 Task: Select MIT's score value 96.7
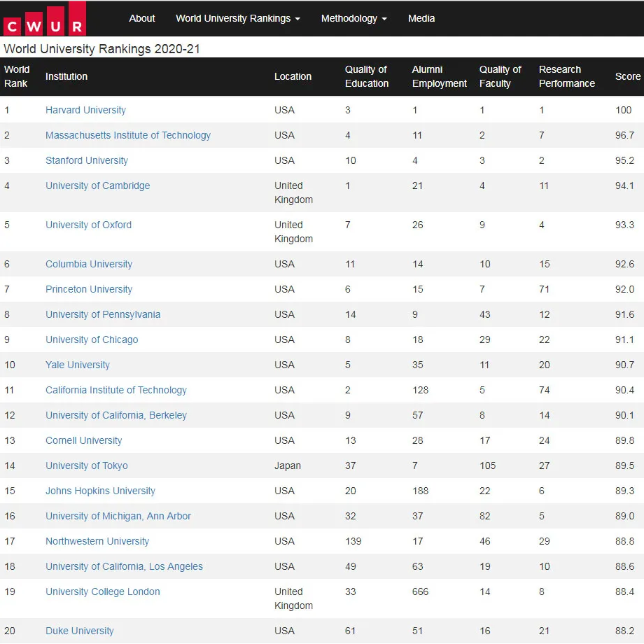click(624, 135)
